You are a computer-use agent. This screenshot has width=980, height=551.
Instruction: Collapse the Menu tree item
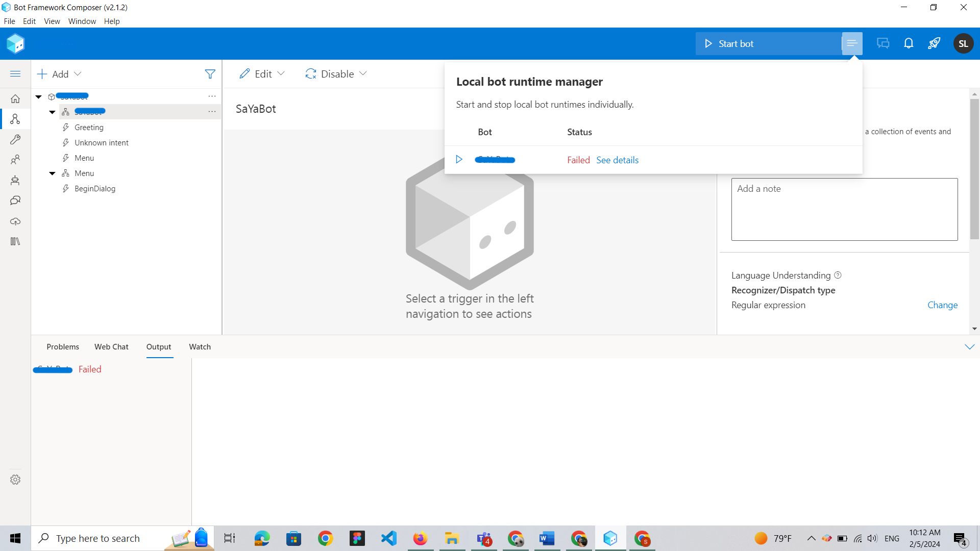tap(53, 173)
